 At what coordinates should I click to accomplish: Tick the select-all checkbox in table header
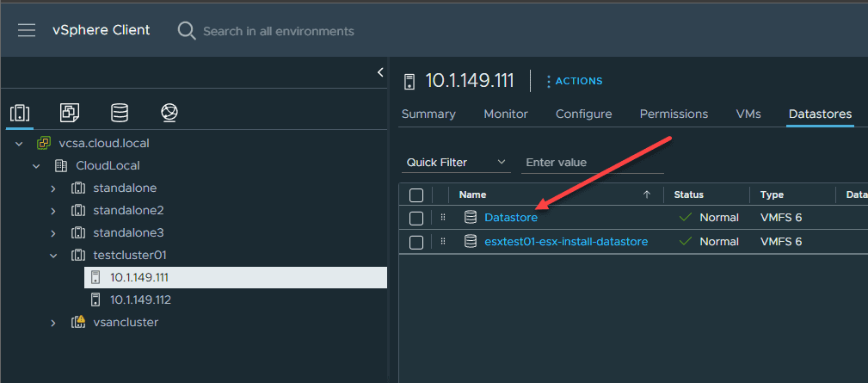416,195
